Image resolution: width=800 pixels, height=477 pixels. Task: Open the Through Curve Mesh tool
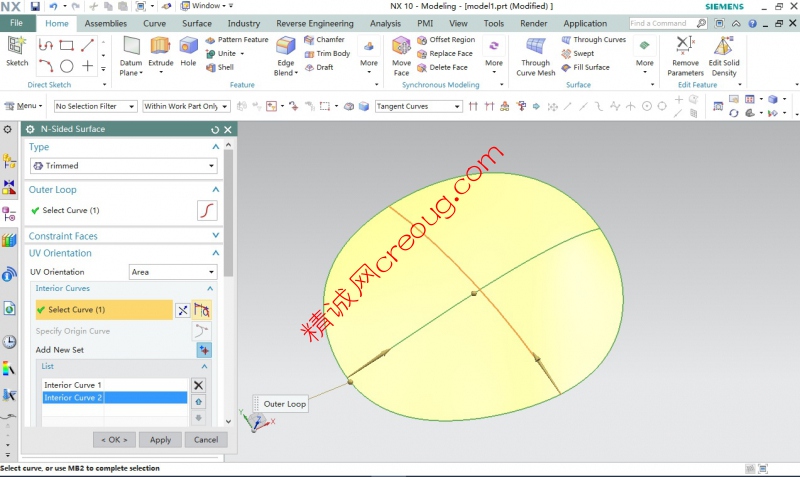(536, 52)
